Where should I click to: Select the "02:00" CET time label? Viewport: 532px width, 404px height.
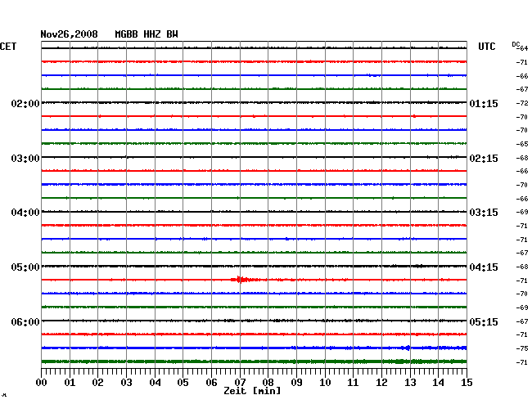[x=25, y=103]
